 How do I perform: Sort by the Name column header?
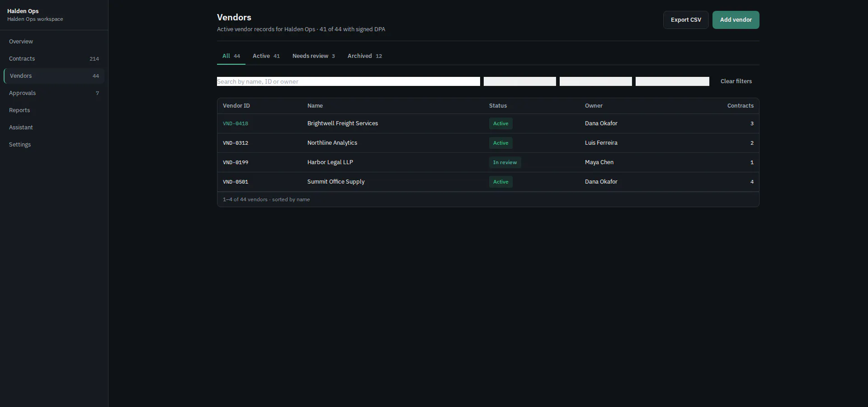(315, 106)
